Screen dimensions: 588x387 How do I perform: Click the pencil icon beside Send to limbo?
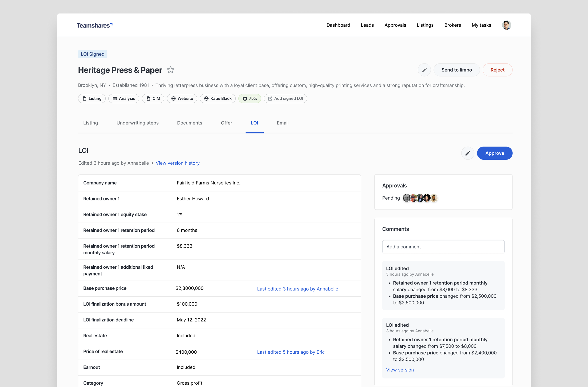(424, 70)
